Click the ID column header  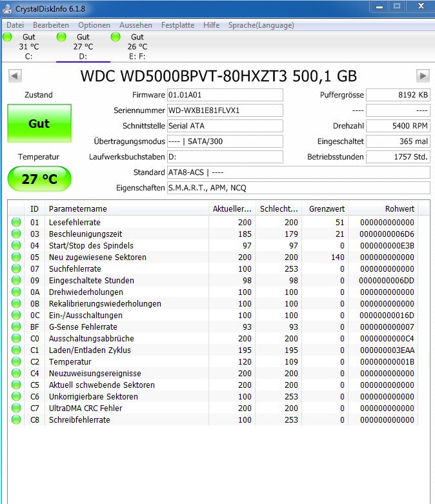click(x=34, y=208)
